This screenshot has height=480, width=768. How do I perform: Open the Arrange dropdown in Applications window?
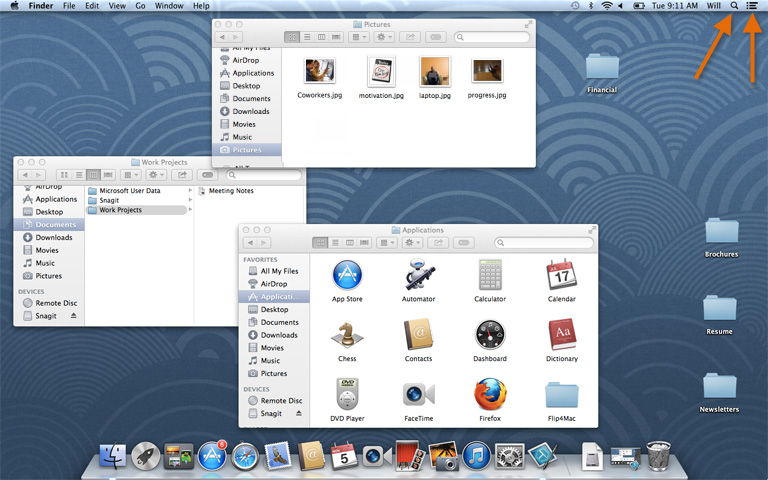[385, 243]
